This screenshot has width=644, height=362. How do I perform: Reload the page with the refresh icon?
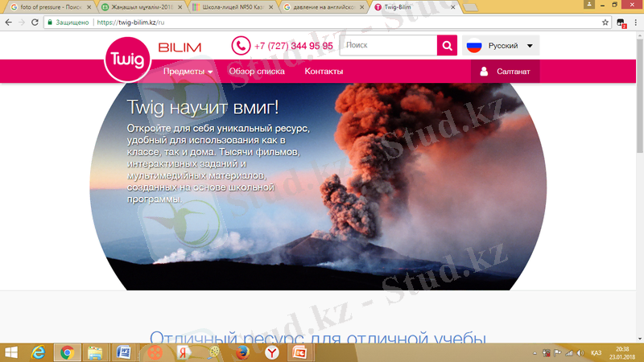point(37,23)
